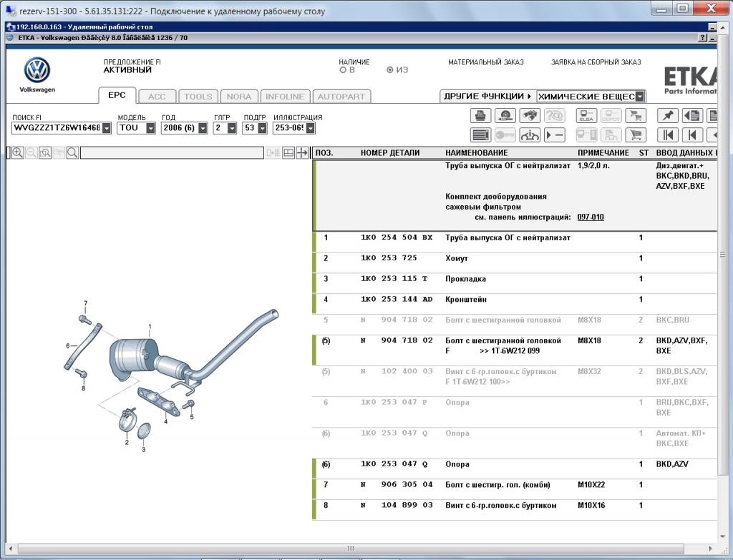Click the M10X16 remark cell

coord(591,506)
